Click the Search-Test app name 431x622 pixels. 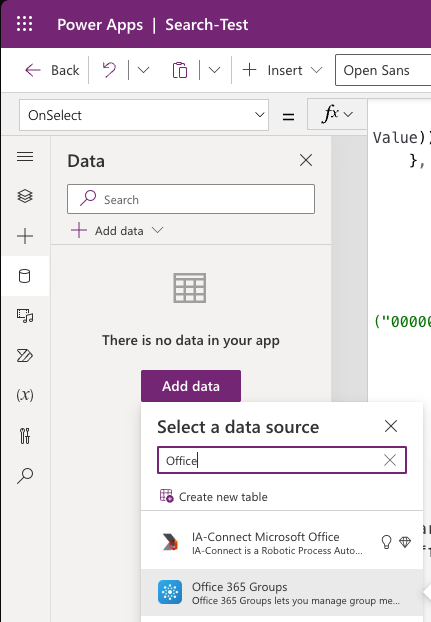click(x=207, y=25)
